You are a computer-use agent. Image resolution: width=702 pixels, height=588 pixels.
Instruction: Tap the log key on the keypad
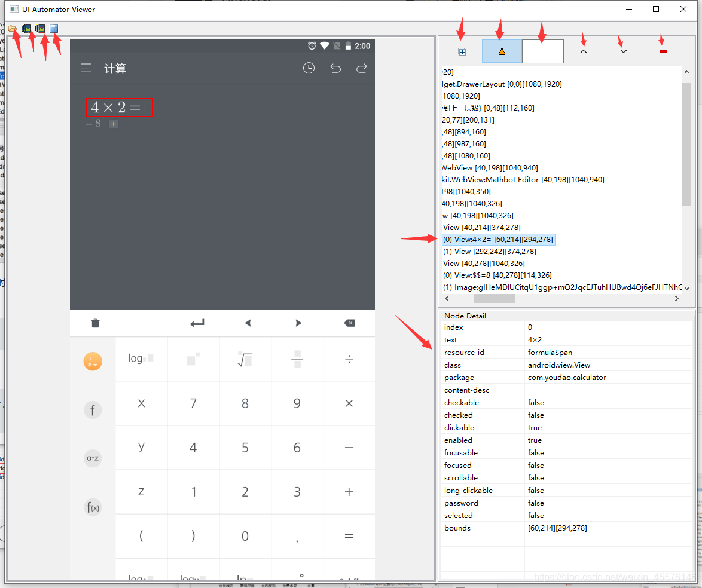[x=142, y=359]
